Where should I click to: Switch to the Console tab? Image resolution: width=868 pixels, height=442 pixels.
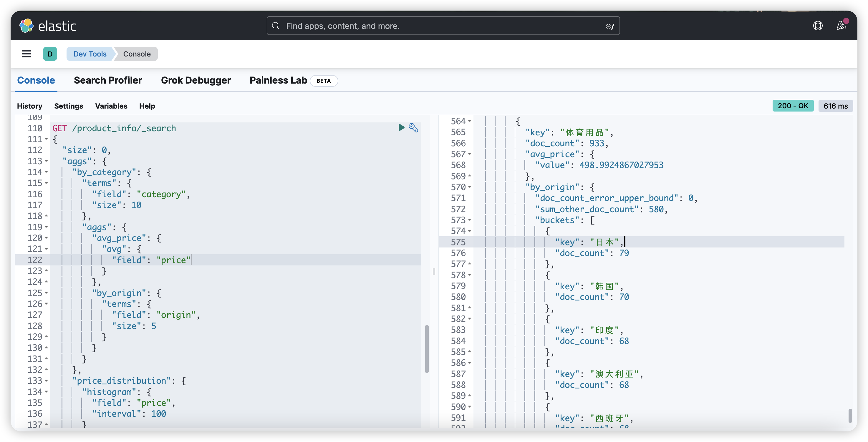coord(36,80)
